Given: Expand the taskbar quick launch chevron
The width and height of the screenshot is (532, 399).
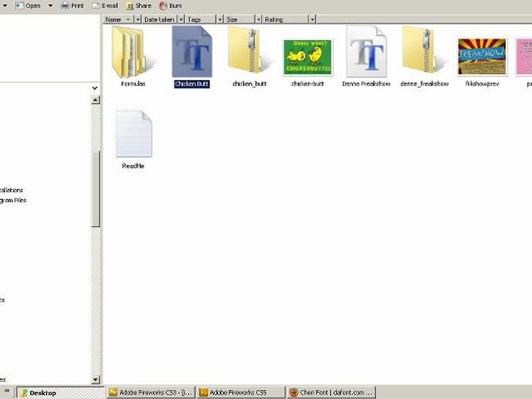Looking at the screenshot, I should point(7,391).
